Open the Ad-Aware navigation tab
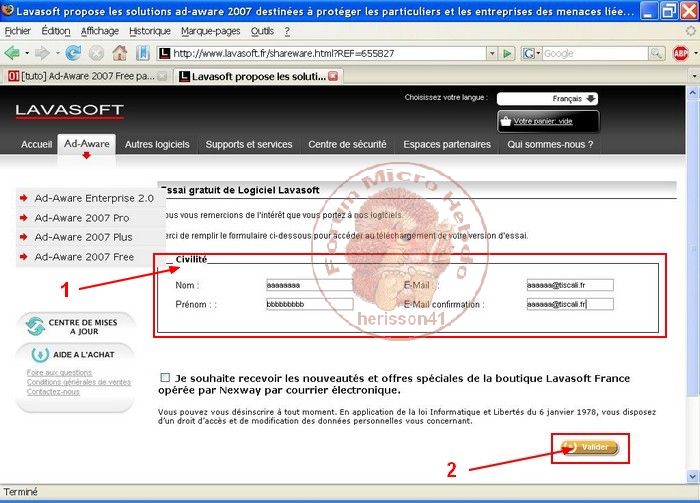Image resolution: width=700 pixels, height=503 pixels. (87, 144)
